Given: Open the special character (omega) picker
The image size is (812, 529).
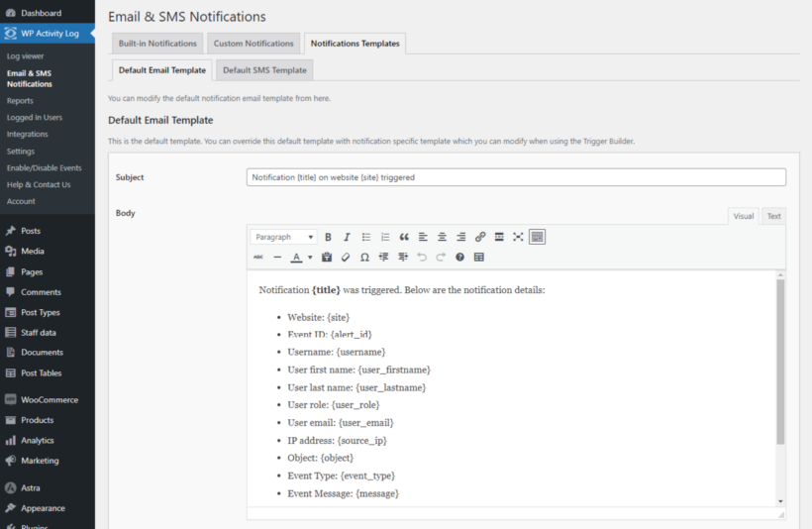Looking at the screenshot, I should coord(364,257).
